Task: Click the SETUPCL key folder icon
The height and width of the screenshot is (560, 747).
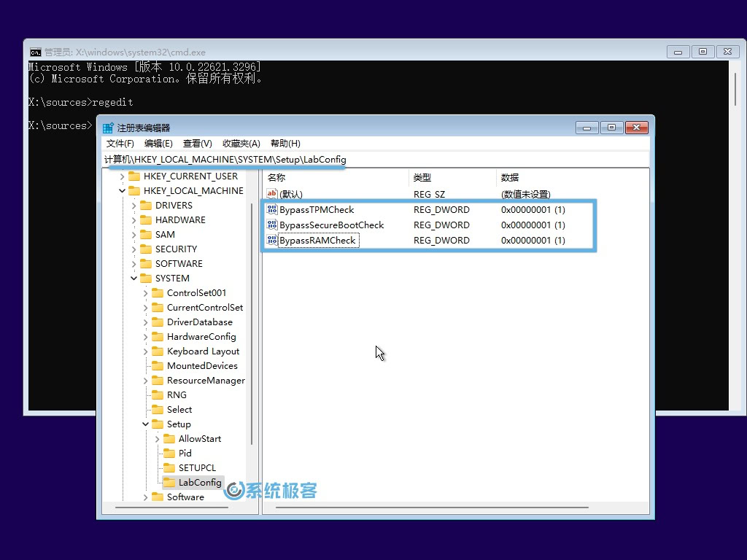Action: tap(168, 467)
